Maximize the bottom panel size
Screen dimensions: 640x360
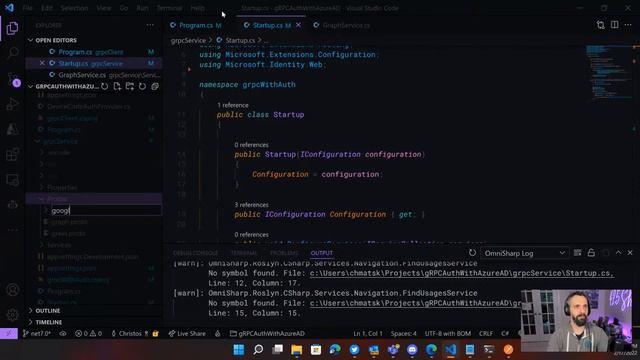[x=618, y=253]
